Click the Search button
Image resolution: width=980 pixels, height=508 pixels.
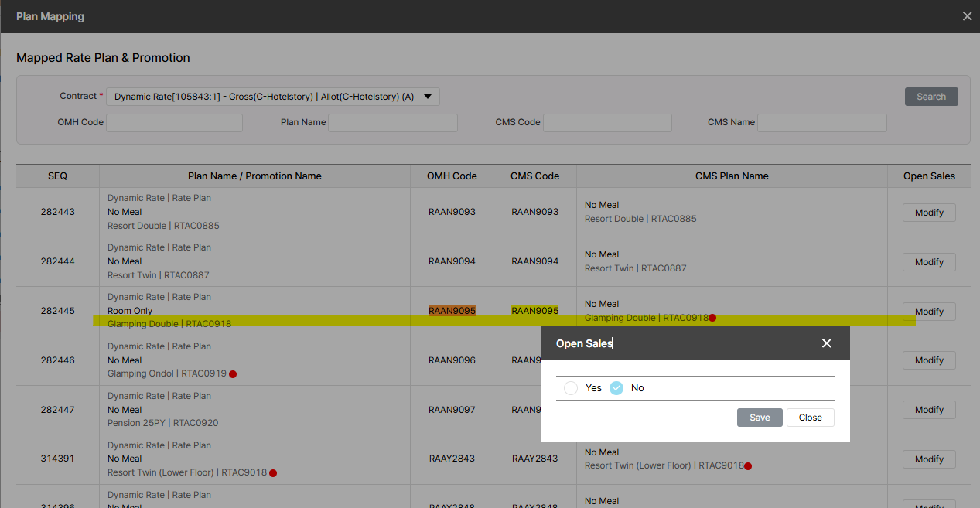click(x=930, y=97)
